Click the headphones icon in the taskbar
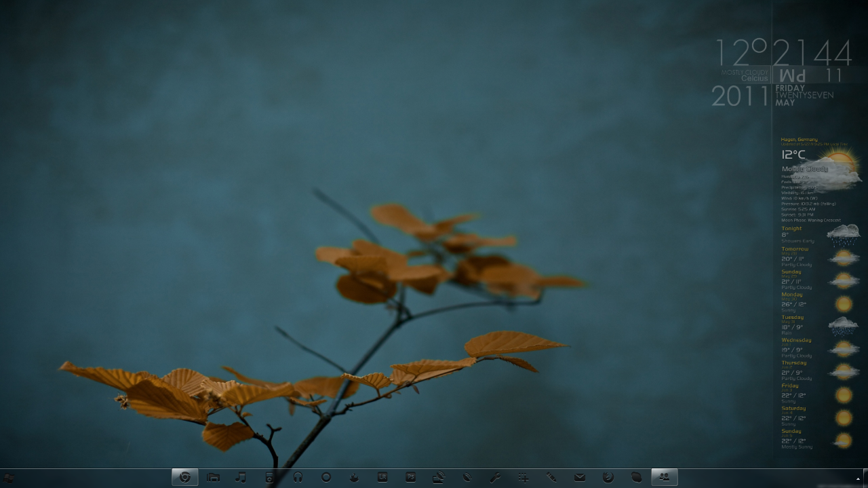The width and height of the screenshot is (868, 488). click(x=298, y=477)
